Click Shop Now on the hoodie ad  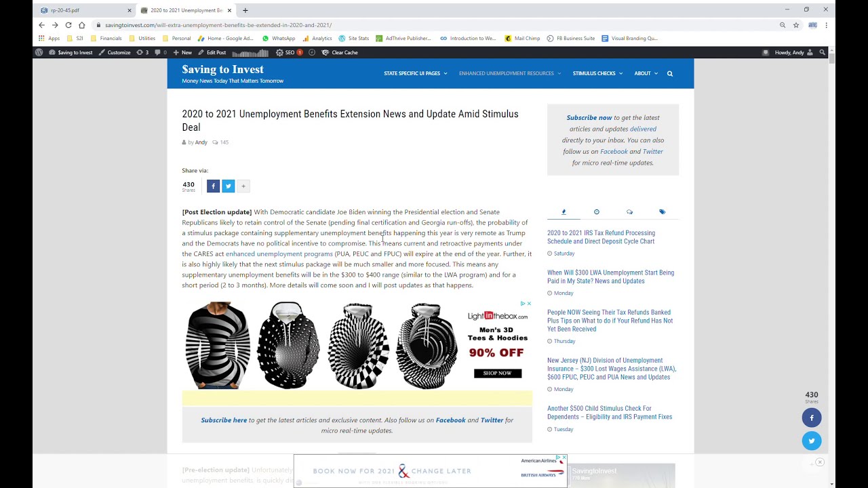[x=497, y=373]
